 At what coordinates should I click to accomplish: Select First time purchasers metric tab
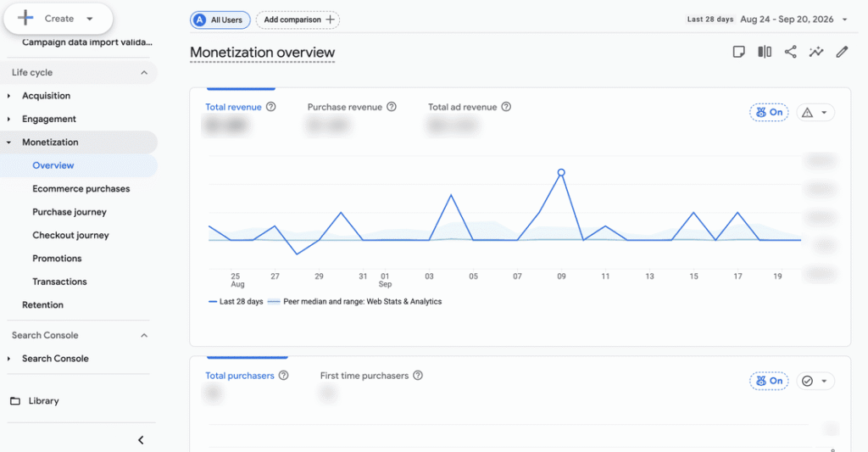pyautogui.click(x=364, y=376)
